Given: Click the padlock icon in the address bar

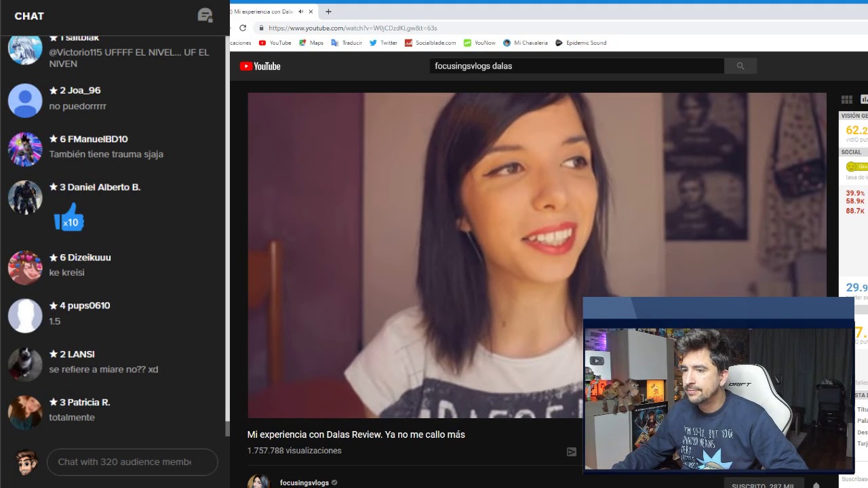Looking at the screenshot, I should (261, 28).
